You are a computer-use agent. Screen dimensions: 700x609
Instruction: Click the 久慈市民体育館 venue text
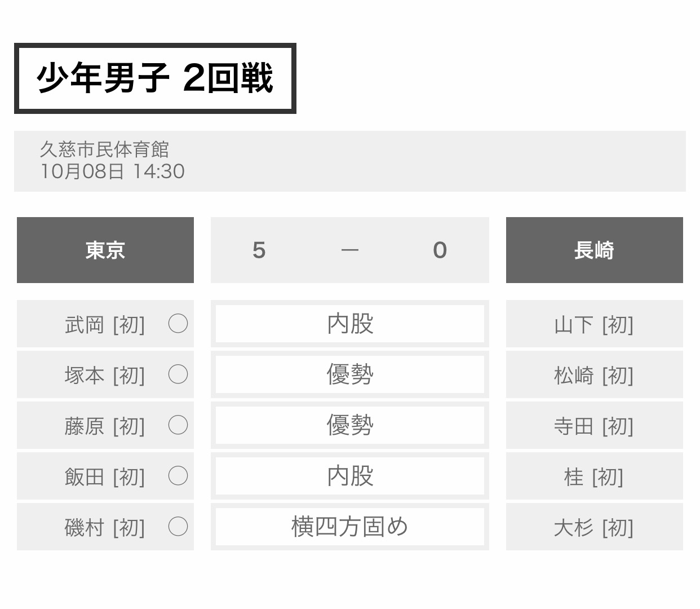point(104,149)
